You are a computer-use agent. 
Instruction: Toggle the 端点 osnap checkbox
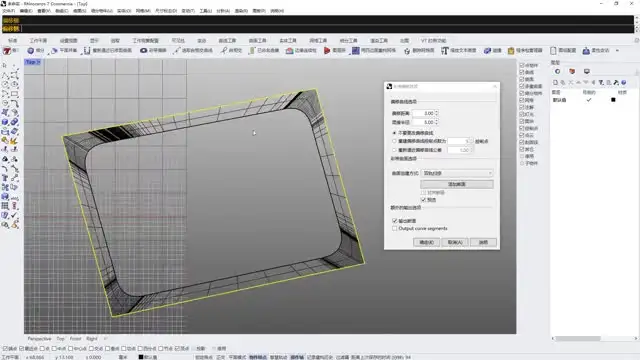pos(6,349)
